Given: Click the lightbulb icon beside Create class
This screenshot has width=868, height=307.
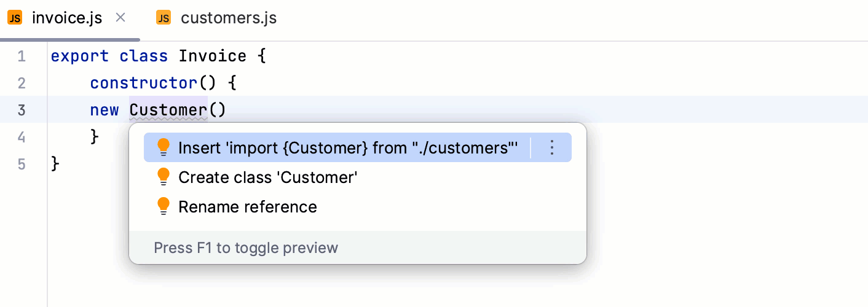Looking at the screenshot, I should coord(163,177).
